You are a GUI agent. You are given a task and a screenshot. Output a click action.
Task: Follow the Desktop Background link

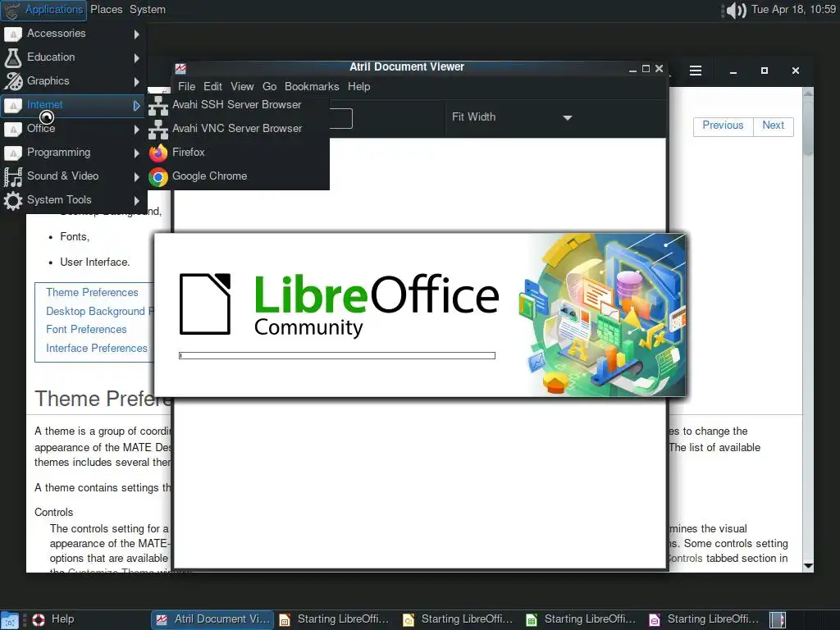(99, 311)
